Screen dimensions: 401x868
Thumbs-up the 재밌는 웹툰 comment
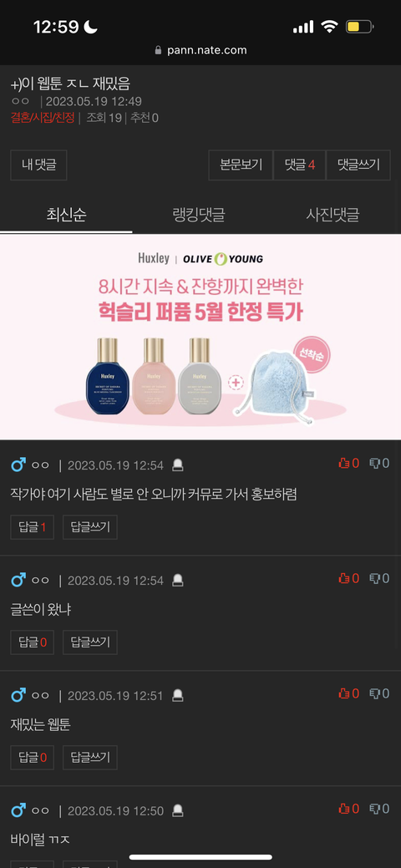349,693
